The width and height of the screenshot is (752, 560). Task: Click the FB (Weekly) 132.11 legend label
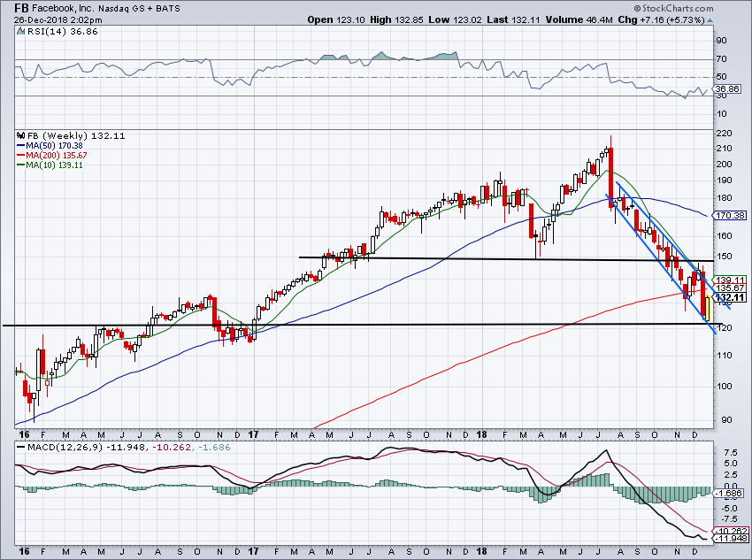[x=76, y=135]
